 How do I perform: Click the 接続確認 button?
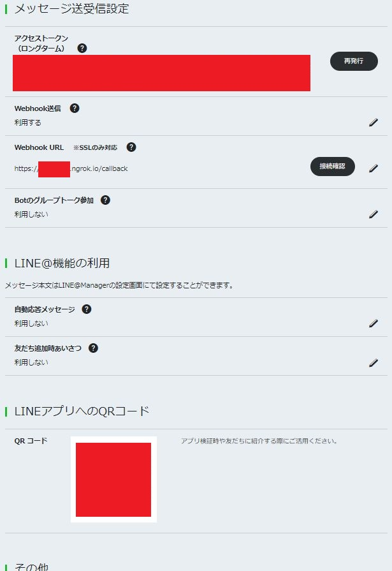[332, 167]
